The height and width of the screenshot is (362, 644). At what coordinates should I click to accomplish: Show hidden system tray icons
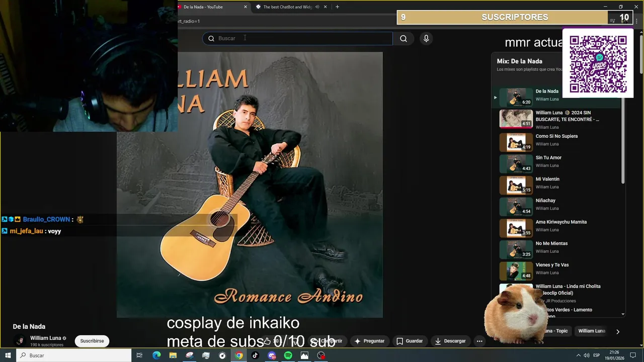(x=578, y=355)
